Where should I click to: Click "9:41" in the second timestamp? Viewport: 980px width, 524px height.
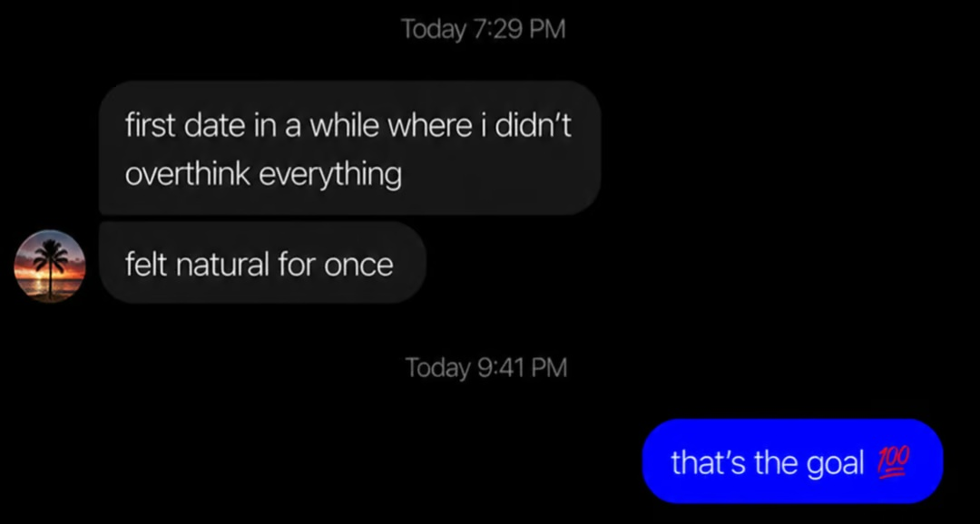pos(500,367)
